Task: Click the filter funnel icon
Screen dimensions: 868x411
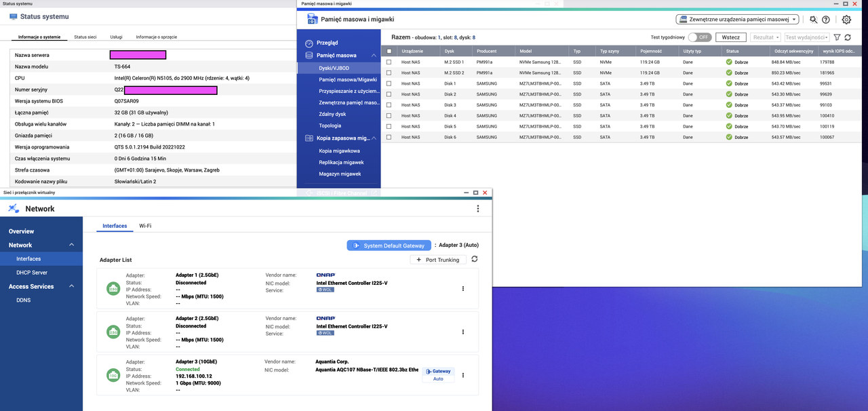Action: [837, 37]
